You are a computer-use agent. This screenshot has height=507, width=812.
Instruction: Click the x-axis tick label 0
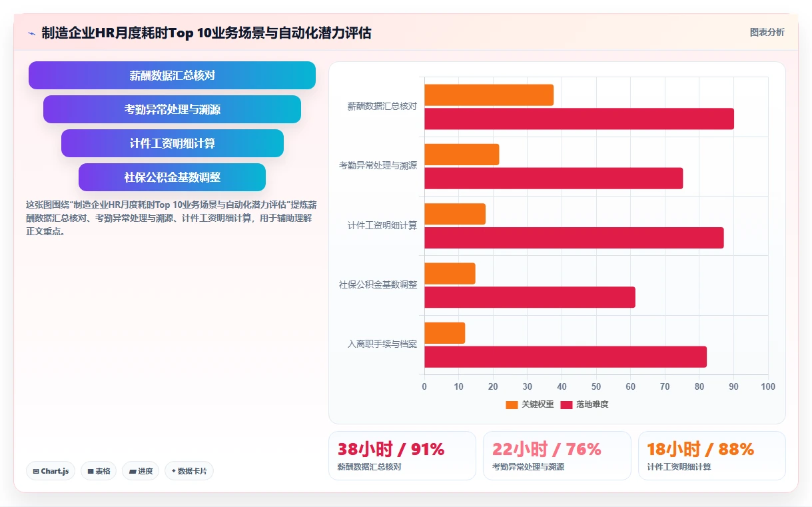[x=424, y=386]
